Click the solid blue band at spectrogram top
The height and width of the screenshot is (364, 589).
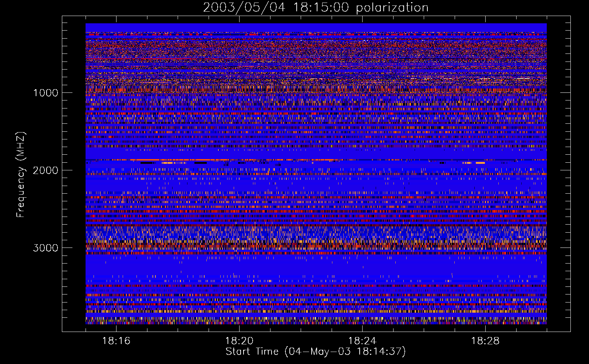click(315, 27)
